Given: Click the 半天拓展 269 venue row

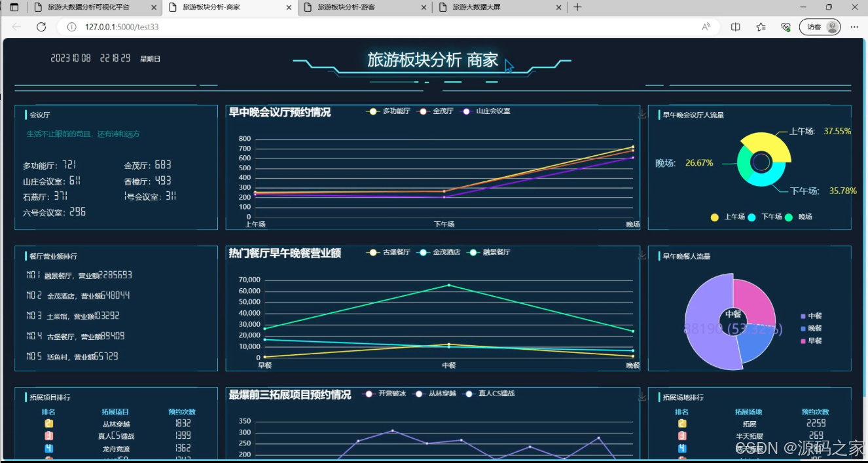Looking at the screenshot, I should tap(750, 435).
